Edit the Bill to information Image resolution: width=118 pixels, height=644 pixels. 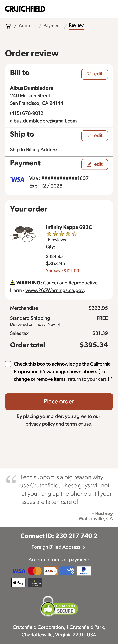(94, 74)
